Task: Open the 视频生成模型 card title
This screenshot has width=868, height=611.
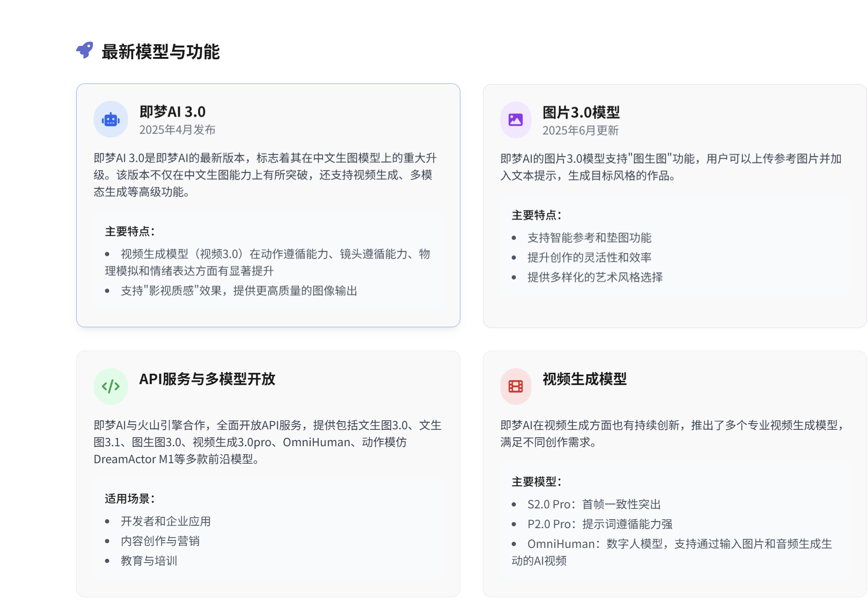Action: [585, 379]
